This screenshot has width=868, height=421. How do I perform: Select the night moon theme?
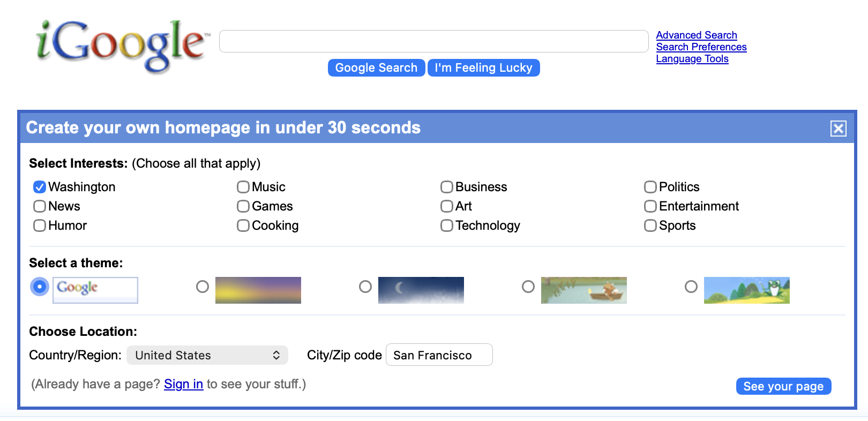coord(365,287)
